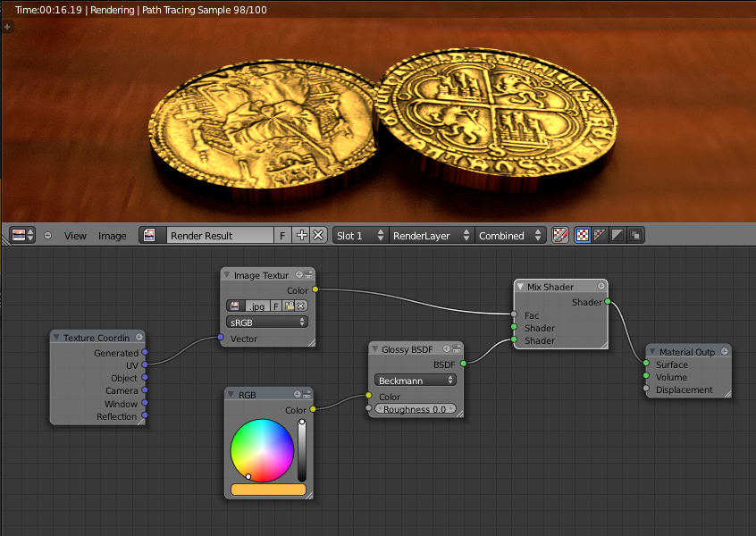Open the sRGB color space dropdown
The width and height of the screenshot is (756, 536).
coord(267,322)
